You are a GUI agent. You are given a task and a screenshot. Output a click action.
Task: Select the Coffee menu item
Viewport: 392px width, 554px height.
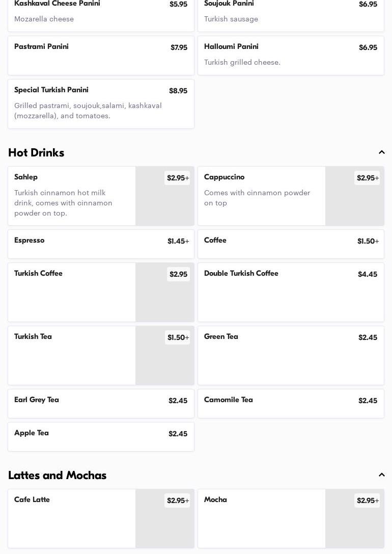291,244
